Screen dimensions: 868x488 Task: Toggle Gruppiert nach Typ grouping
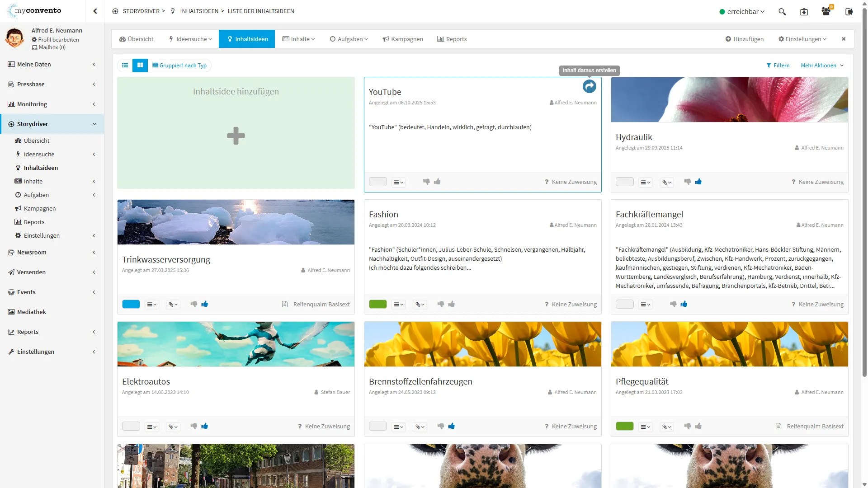(179, 66)
